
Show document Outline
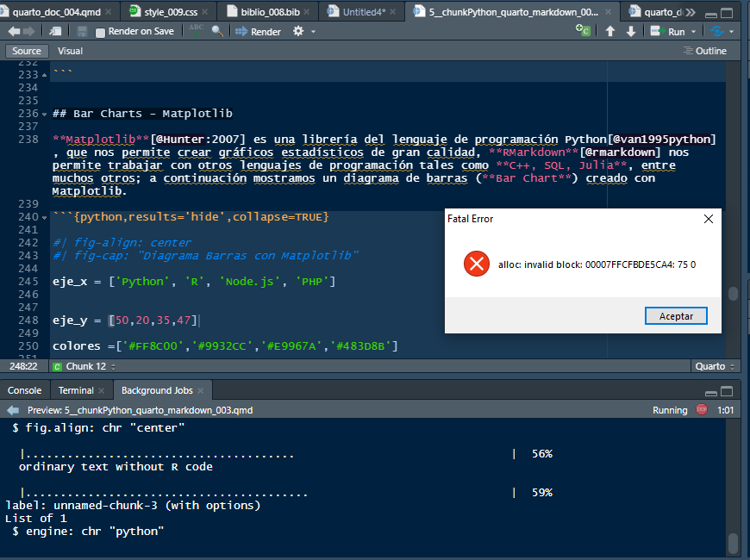point(705,51)
